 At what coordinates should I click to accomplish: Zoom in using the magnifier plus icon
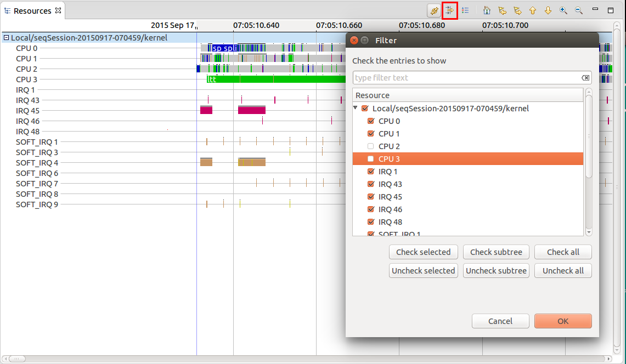563,10
